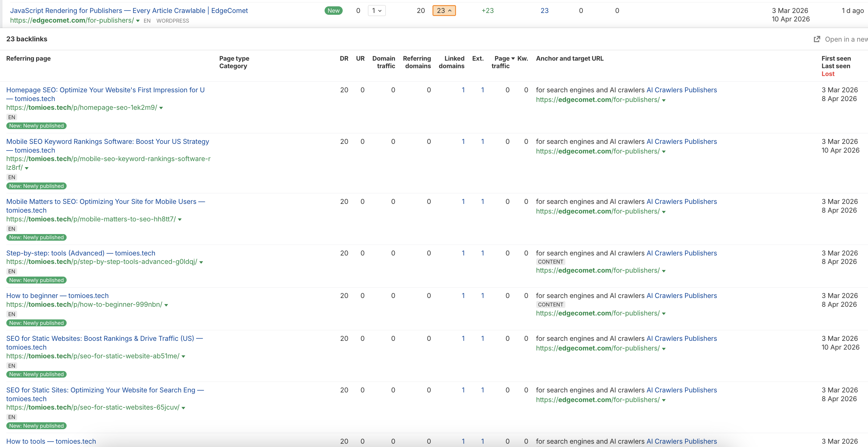Click the Referring domains column header
Image resolution: width=868 pixels, height=447 pixels.
(417, 62)
